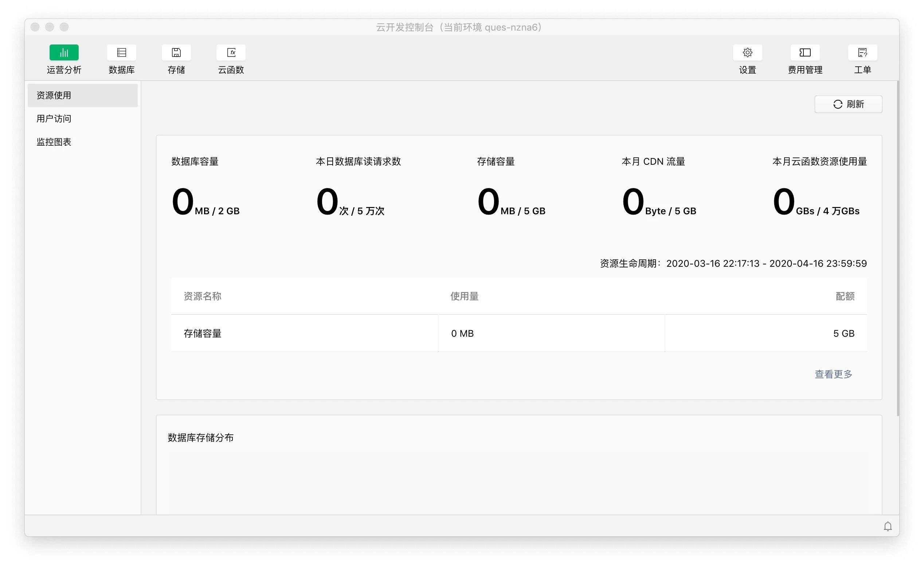The width and height of the screenshot is (924, 567).
Task: Click the 配额 column header
Action: pos(845,296)
